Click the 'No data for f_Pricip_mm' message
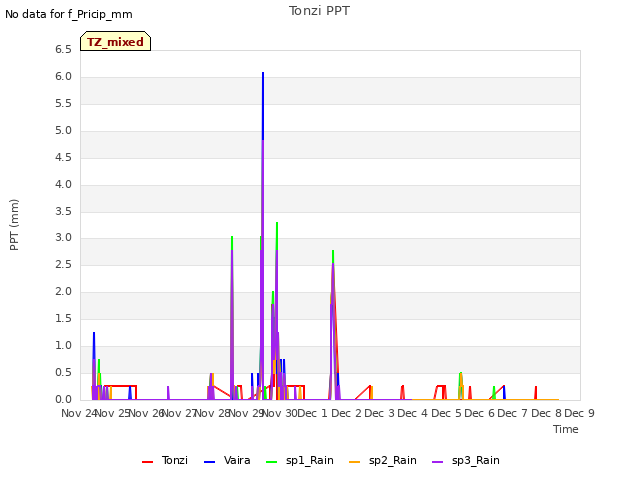640x480 pixels. point(69,14)
